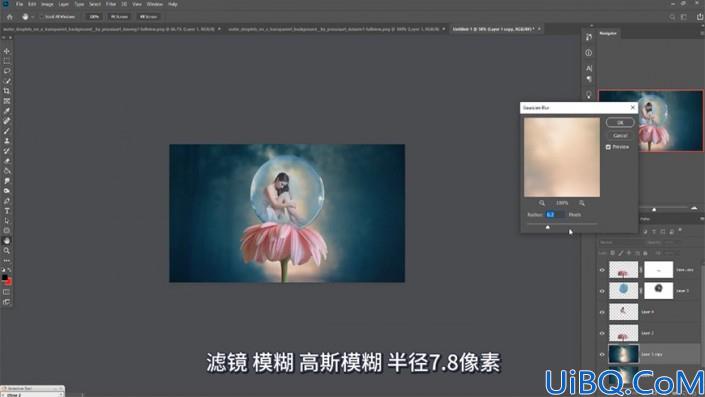The width and height of the screenshot is (705, 397).
Task: Click the Gaussian Blur preview image
Action: coord(562,157)
